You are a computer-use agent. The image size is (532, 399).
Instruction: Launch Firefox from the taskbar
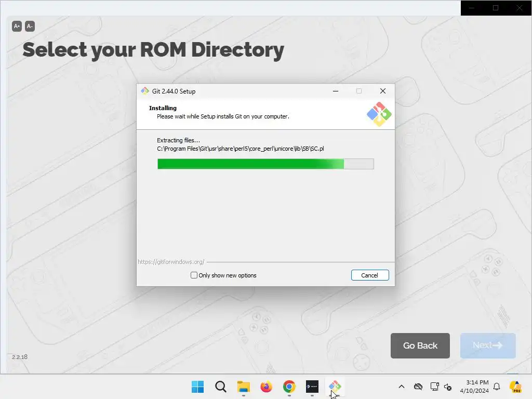point(267,387)
